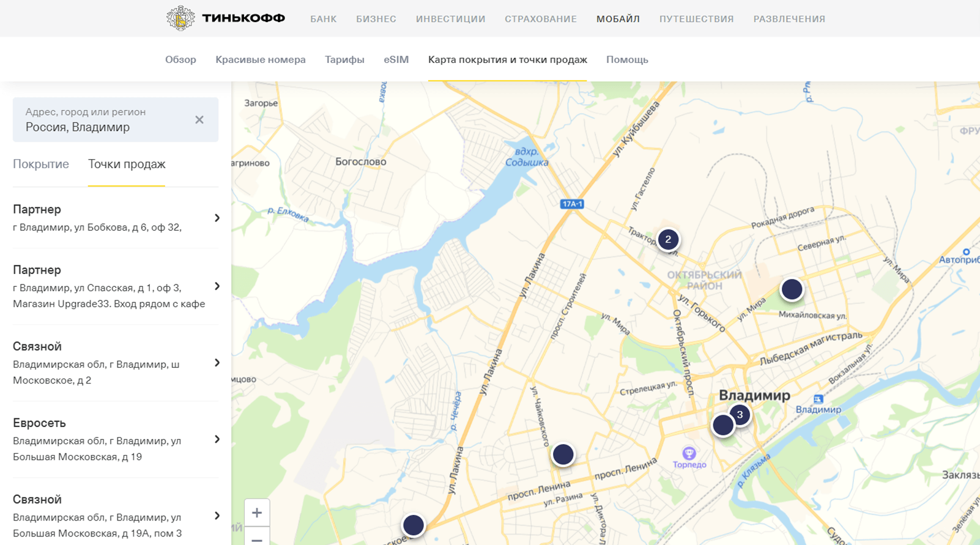Open the Помощь page

point(627,59)
